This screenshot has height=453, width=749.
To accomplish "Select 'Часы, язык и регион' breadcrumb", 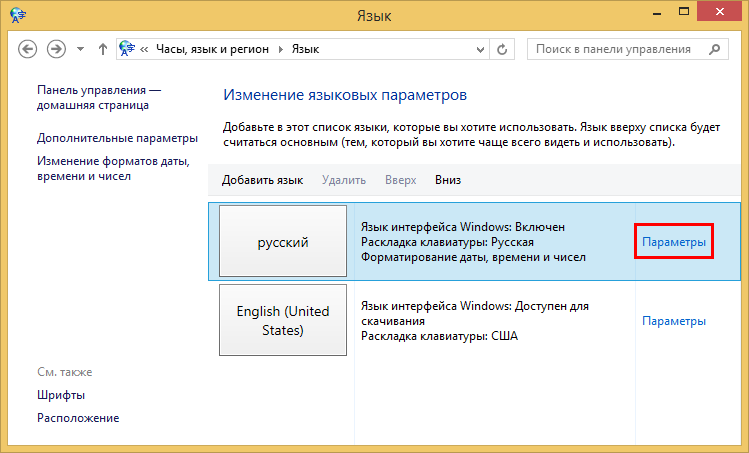I will (213, 49).
